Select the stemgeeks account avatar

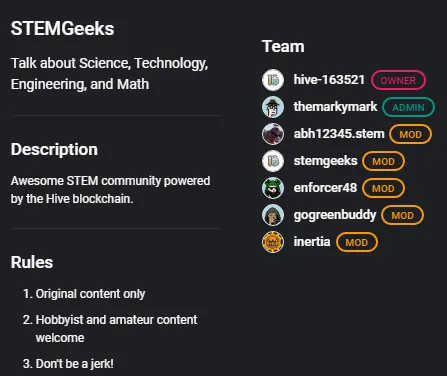pyautogui.click(x=273, y=161)
